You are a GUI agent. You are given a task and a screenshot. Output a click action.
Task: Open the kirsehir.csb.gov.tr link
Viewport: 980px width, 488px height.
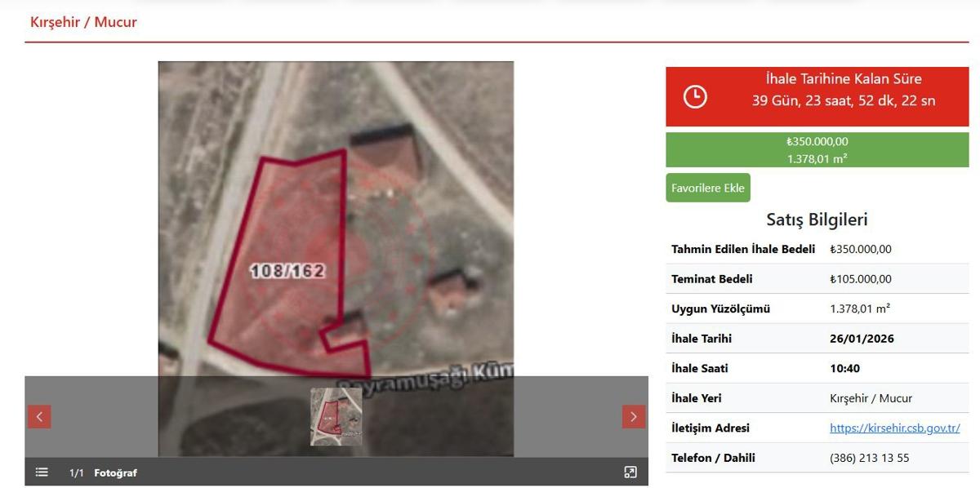(x=894, y=428)
